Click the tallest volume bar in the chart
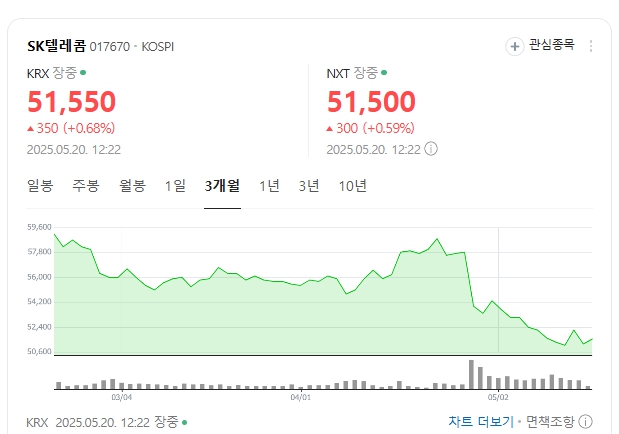This screenshot has width=619, height=434. point(471,374)
